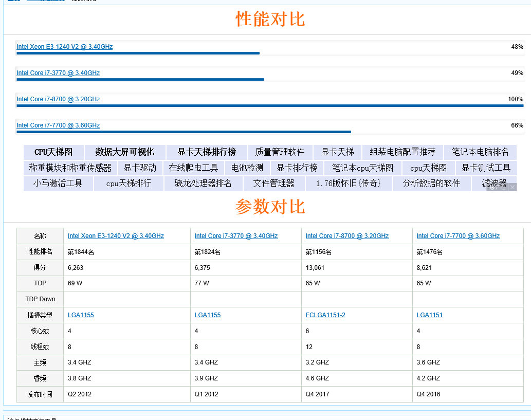531x420 pixels.
Task: Open Core i7-8700 link in table header
Action: tap(347, 236)
